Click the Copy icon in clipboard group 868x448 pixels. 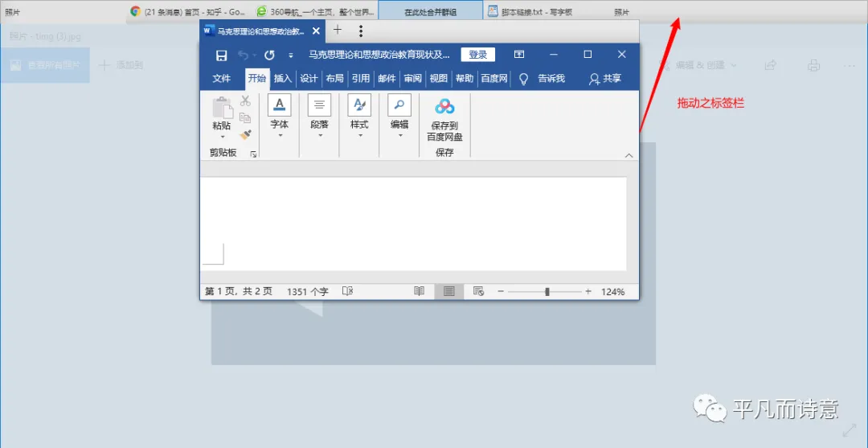[x=245, y=117]
